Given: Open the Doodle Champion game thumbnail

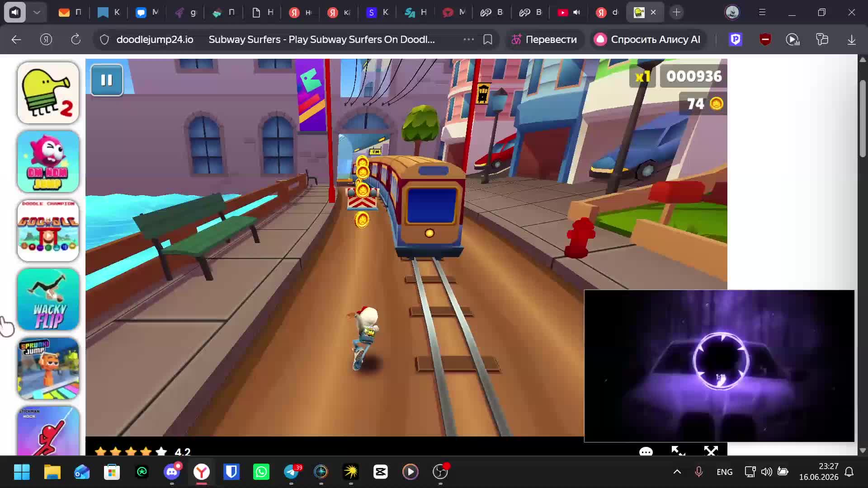Looking at the screenshot, I should pyautogui.click(x=48, y=230).
